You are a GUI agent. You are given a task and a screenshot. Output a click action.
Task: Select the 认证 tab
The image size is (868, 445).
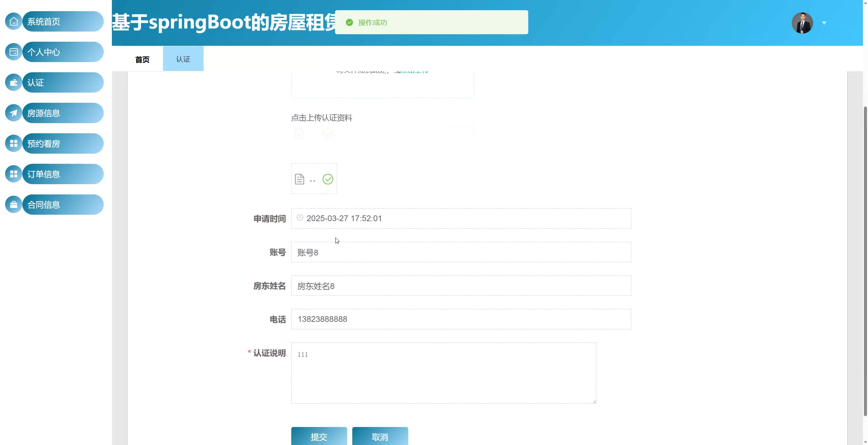tap(183, 59)
